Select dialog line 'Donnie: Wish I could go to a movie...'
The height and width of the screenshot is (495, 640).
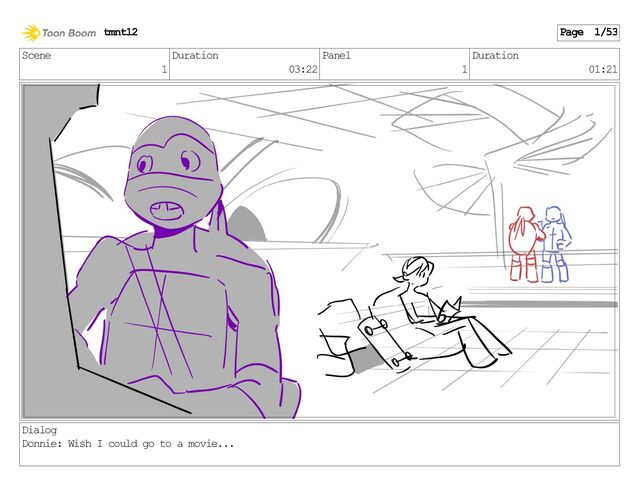(x=128, y=444)
